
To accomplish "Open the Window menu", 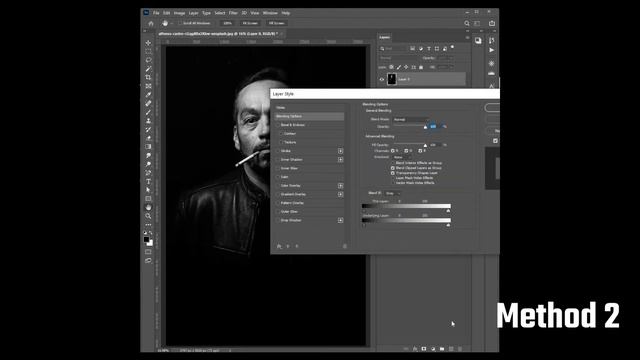I will click(270, 13).
